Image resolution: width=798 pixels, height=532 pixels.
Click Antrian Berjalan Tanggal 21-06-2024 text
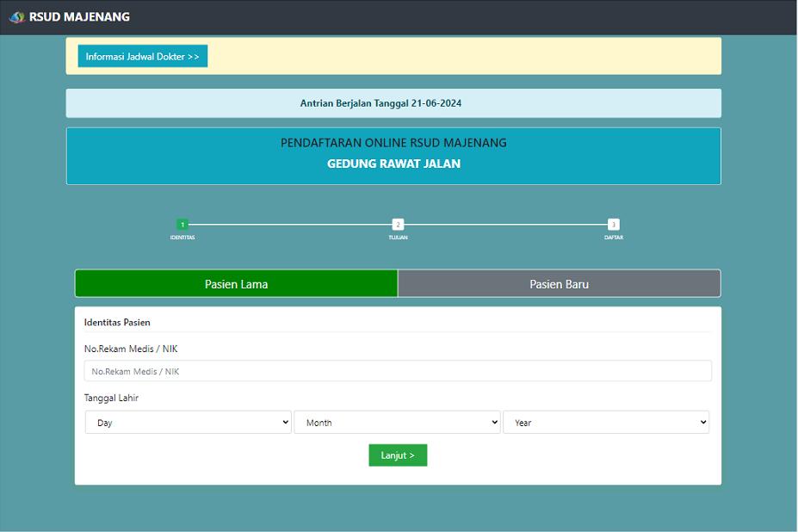380,103
